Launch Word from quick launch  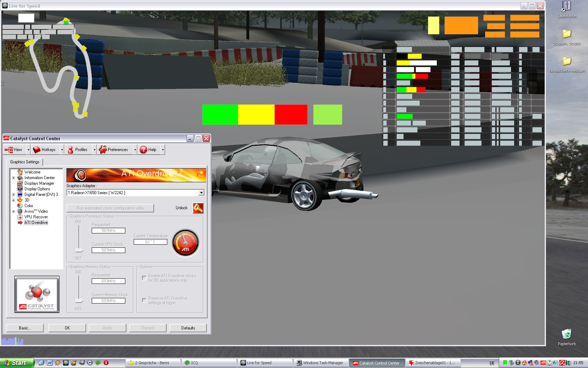coord(49,363)
